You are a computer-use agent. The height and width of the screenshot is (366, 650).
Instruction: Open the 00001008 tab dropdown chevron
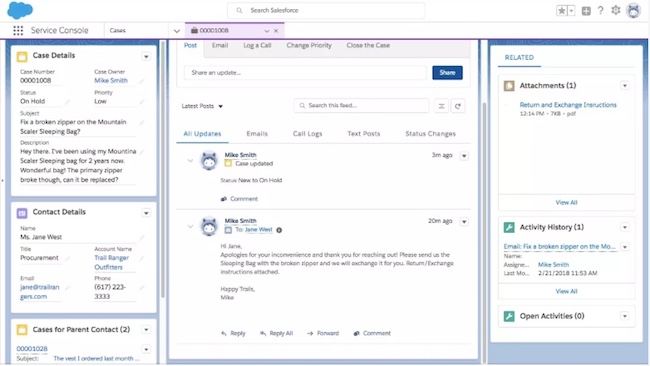pos(267,31)
